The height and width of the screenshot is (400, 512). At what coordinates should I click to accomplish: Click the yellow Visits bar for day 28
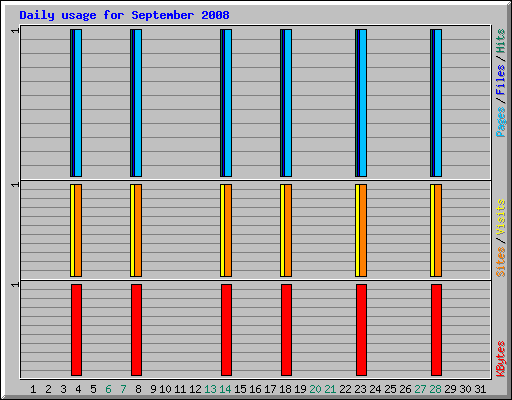click(432, 230)
